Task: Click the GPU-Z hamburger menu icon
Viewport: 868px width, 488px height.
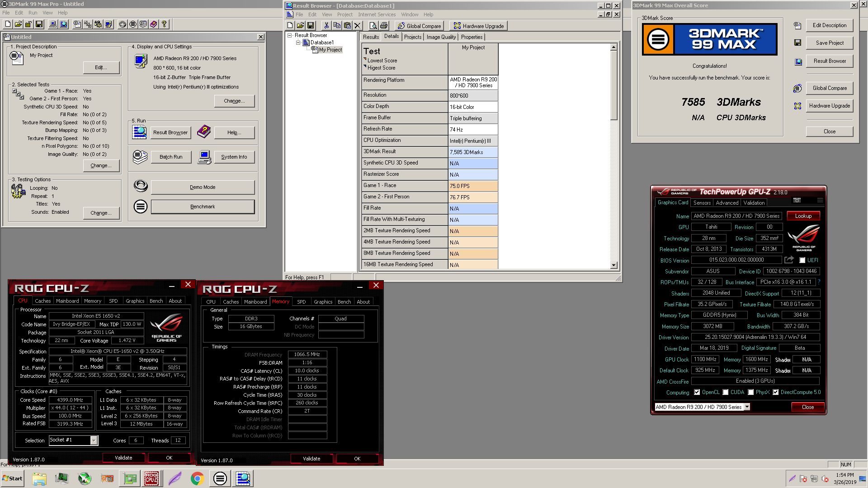Action: point(820,200)
